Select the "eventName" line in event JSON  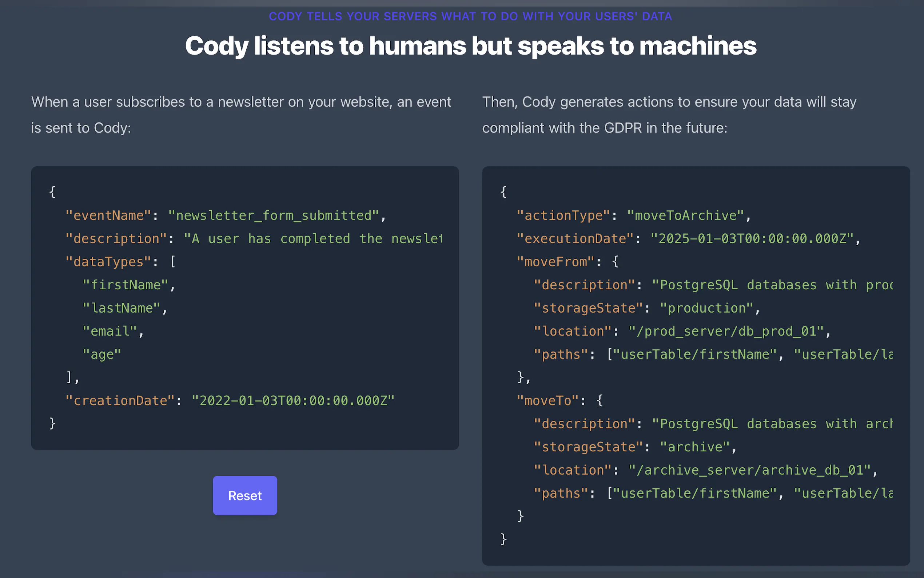click(x=226, y=215)
